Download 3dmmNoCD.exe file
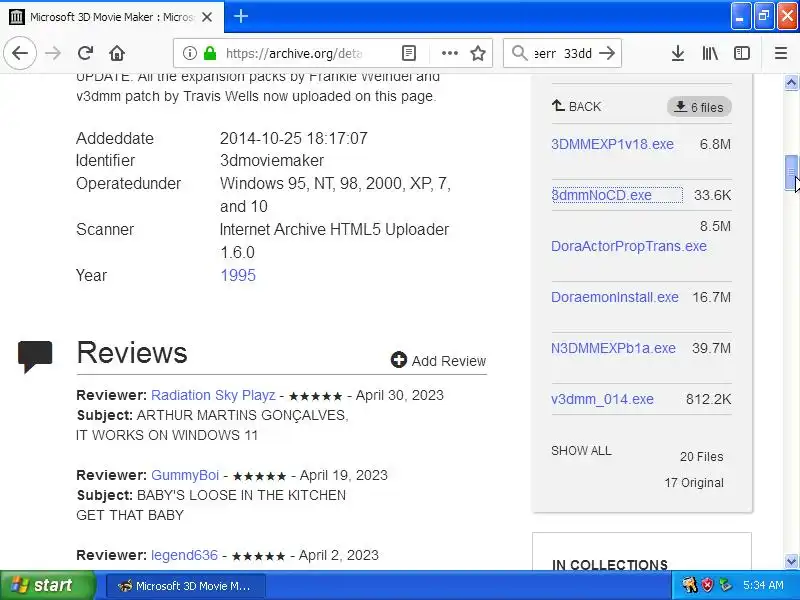The width and height of the screenshot is (800, 600). [602, 195]
